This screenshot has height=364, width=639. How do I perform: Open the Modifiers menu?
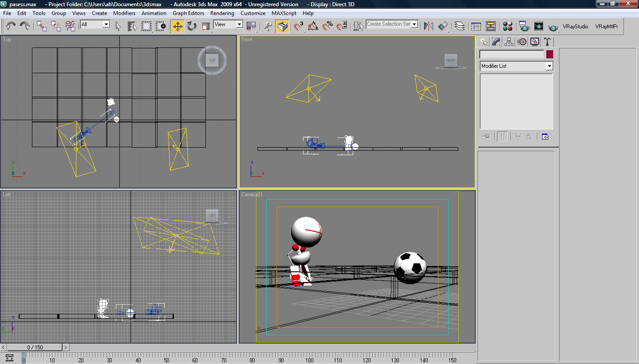point(124,13)
